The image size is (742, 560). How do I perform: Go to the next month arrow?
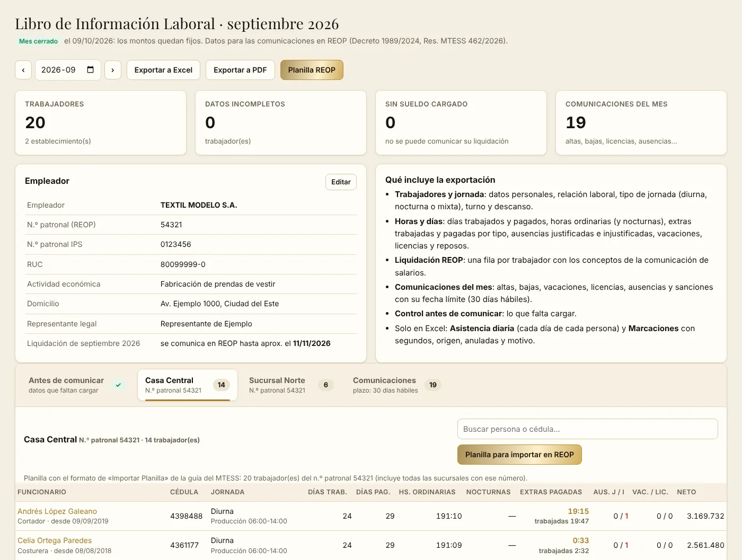click(x=113, y=70)
